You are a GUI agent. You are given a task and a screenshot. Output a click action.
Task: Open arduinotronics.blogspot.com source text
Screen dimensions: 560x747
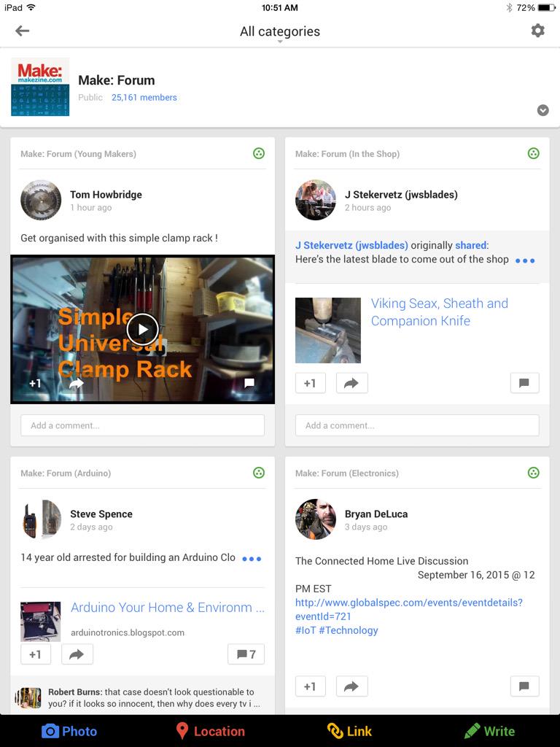click(128, 632)
